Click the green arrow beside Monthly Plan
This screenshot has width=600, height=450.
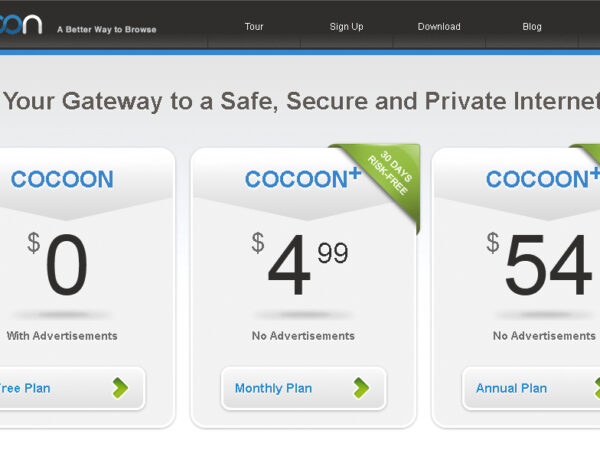pyautogui.click(x=361, y=388)
